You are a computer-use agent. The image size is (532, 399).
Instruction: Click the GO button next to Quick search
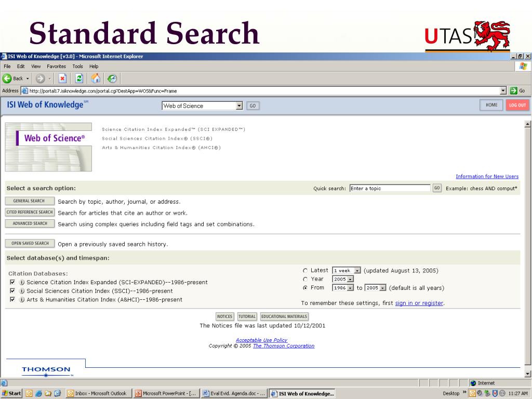coord(436,188)
